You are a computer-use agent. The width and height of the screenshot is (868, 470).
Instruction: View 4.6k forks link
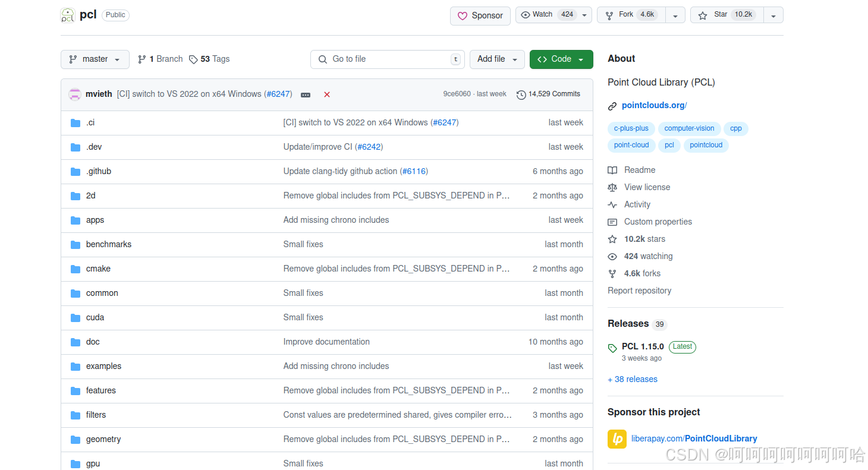(642, 273)
